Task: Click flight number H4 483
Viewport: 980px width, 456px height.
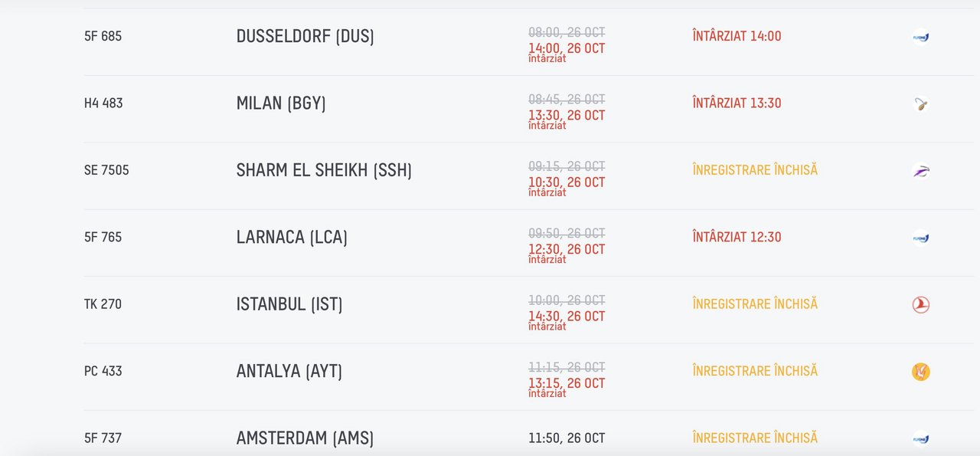Action: tap(103, 103)
